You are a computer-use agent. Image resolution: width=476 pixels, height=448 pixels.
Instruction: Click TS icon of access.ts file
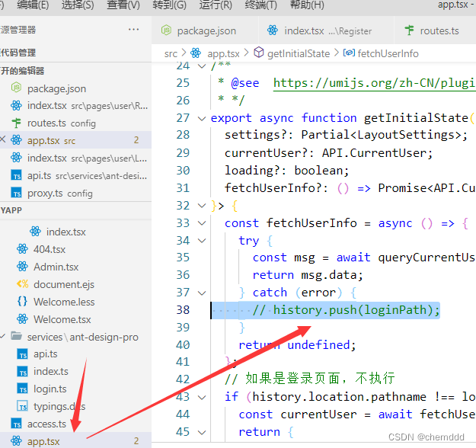17,424
